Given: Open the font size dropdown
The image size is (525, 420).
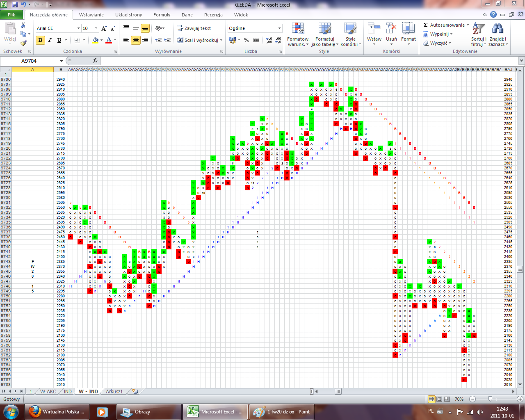Looking at the screenshot, I should click(96, 28).
